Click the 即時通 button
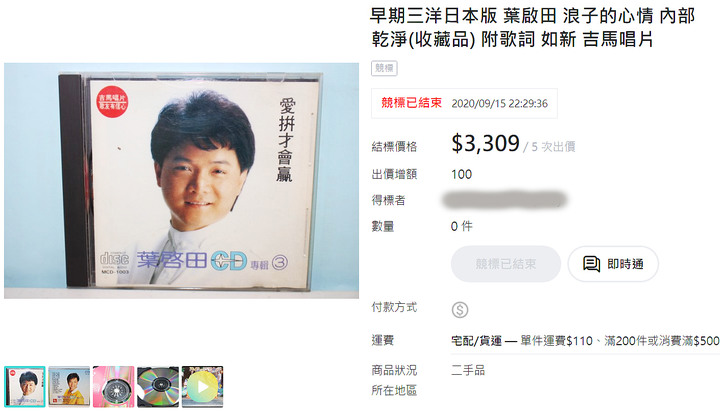This screenshot has width=720, height=411. (x=613, y=264)
